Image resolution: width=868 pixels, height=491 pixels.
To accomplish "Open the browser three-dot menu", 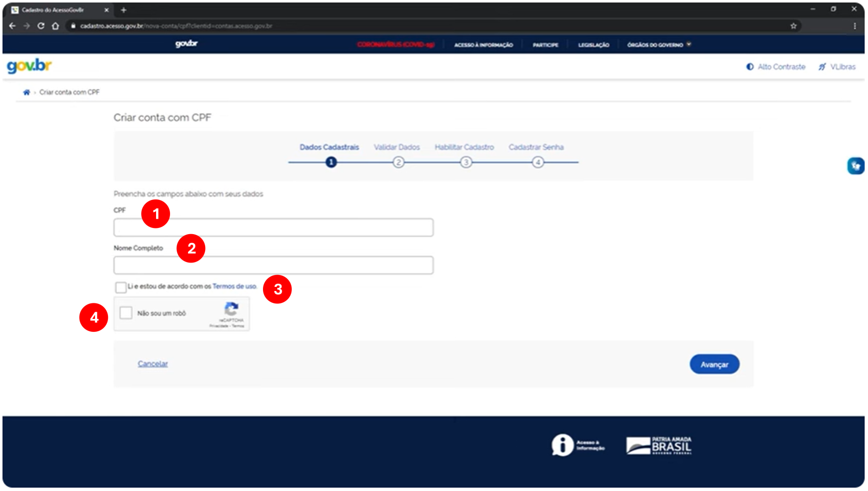I will click(x=855, y=26).
